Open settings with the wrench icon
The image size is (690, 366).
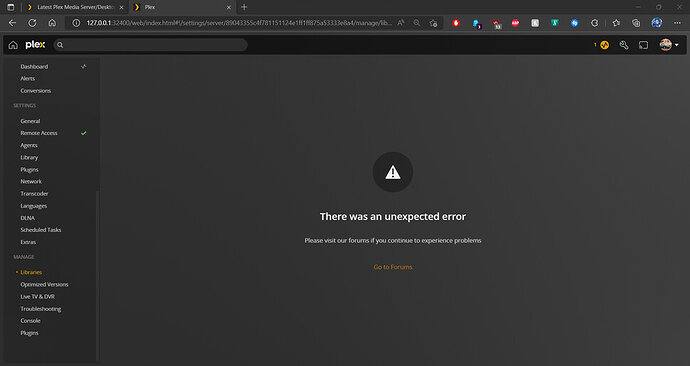point(624,45)
